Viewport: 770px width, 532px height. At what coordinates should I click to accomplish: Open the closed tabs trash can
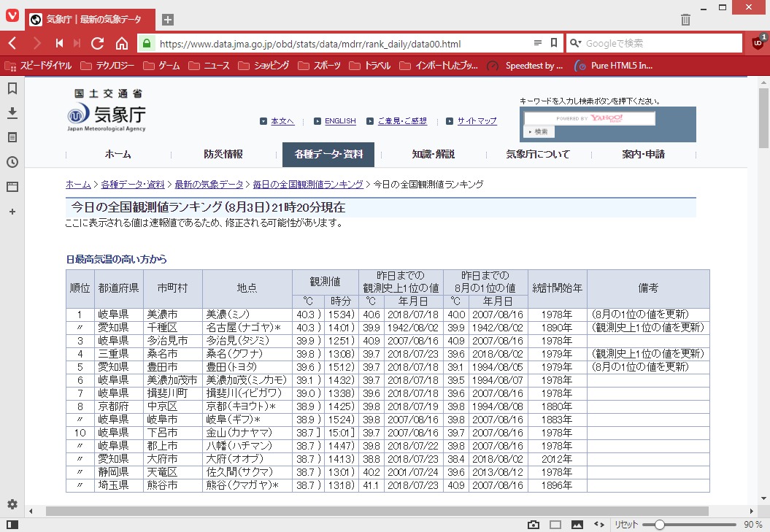(x=685, y=20)
